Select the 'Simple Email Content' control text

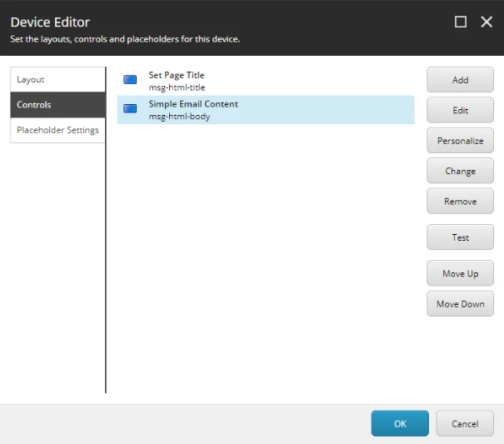[x=193, y=104]
